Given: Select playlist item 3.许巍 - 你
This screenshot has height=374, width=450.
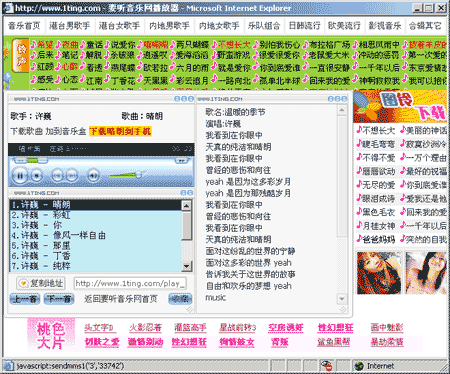Looking at the screenshot, I should click(x=96, y=225).
